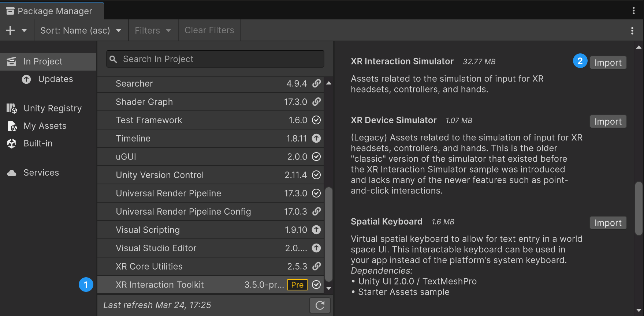Image resolution: width=644 pixels, height=316 pixels.
Task: Click the My Assets icon
Action: [12, 126]
